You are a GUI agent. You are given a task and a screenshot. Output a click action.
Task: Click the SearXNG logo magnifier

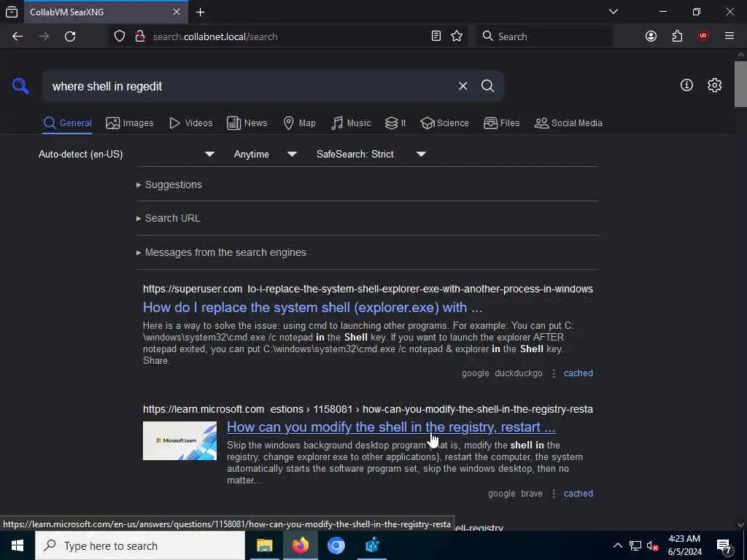[20, 86]
